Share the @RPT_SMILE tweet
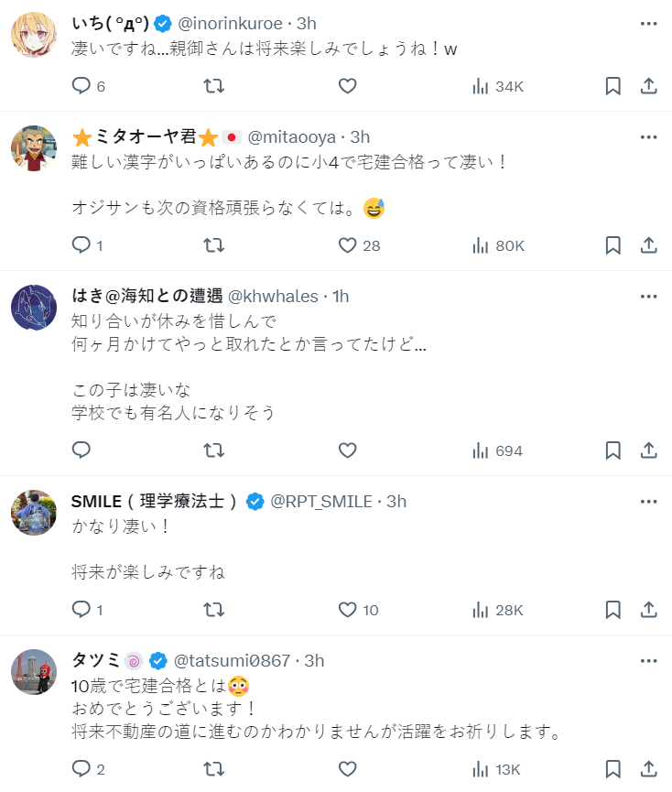 (648, 610)
